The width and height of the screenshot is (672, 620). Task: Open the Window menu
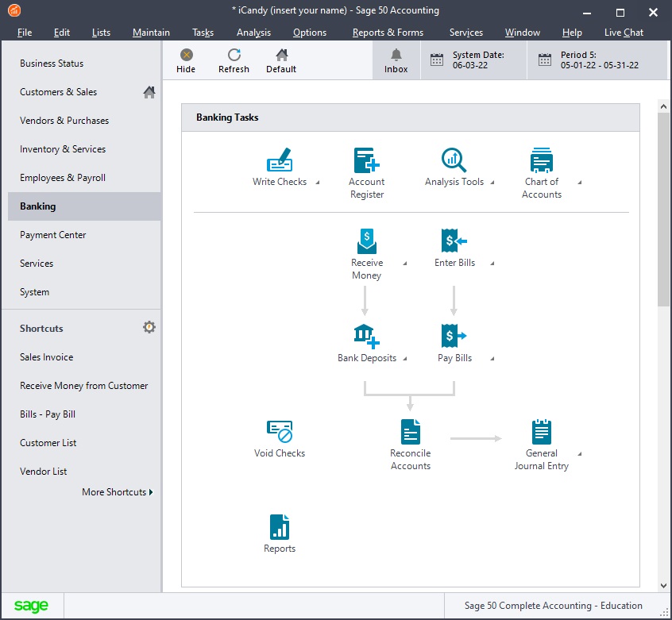(523, 33)
